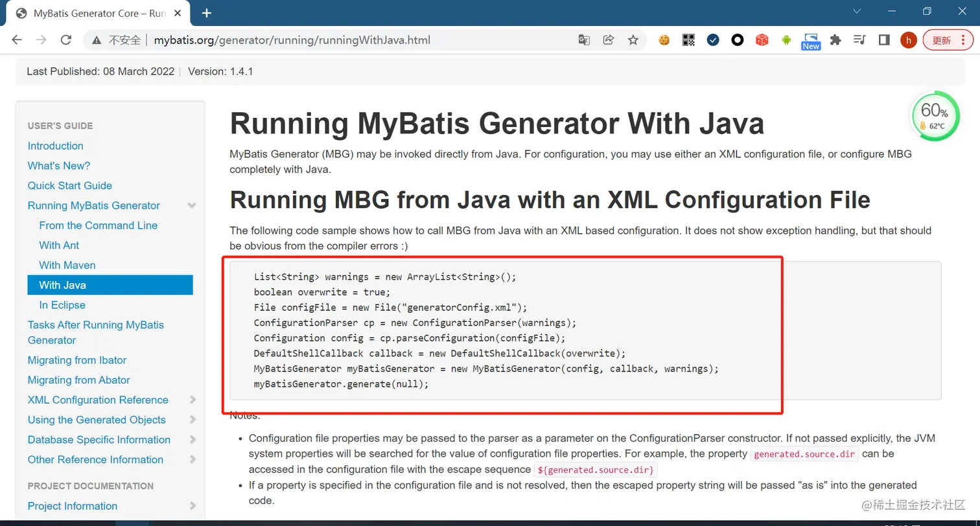Expand the Database Specific Information arrow
Image resolution: width=980 pixels, height=526 pixels.
[192, 440]
